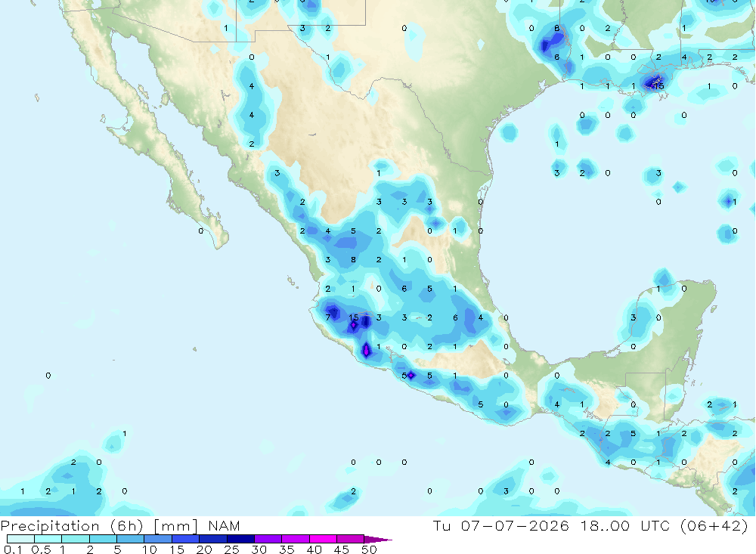The width and height of the screenshot is (756, 554).
Task: Click the 0.5–1 mm legend color swatch
Action: pos(48,539)
